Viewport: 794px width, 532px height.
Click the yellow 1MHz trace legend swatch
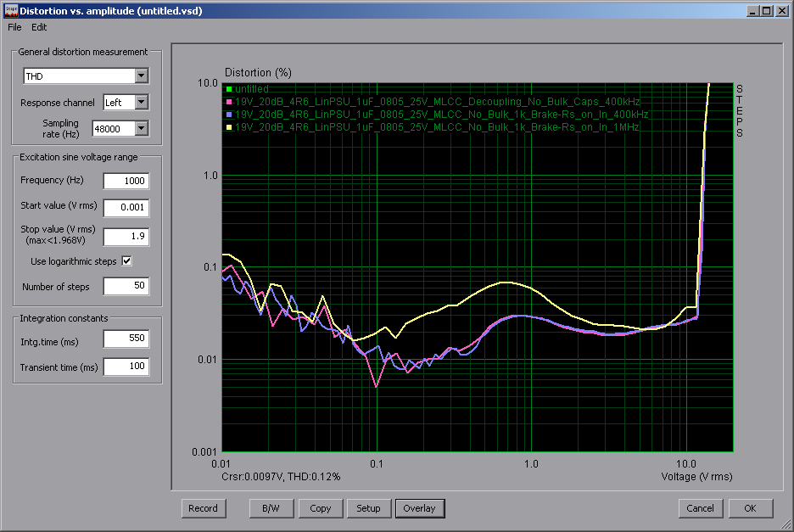229,126
